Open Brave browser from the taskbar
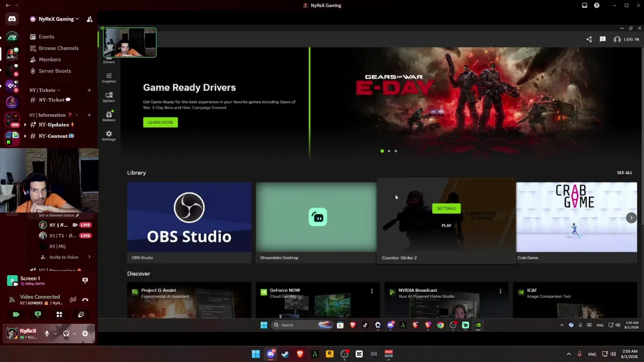 coord(300,354)
